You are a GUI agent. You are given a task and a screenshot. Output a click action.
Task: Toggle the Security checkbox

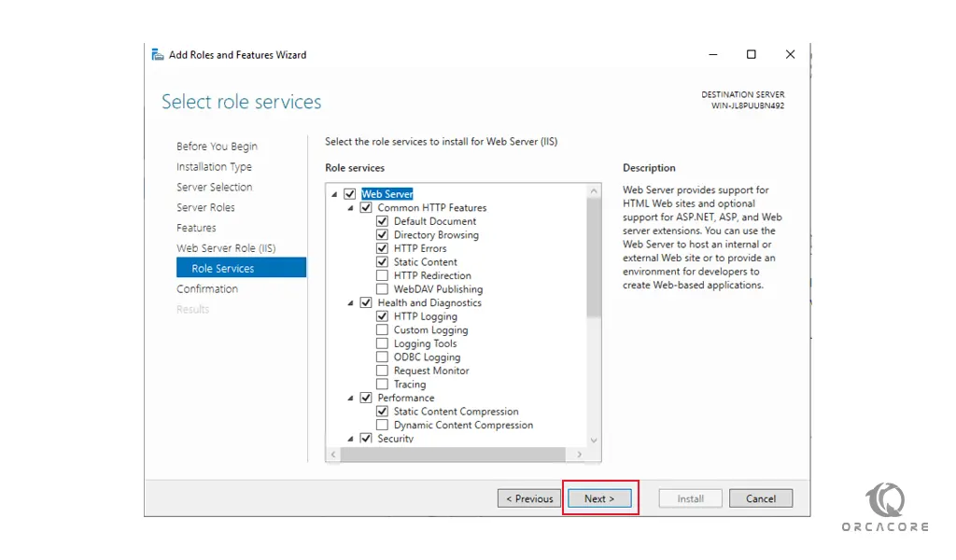click(366, 438)
